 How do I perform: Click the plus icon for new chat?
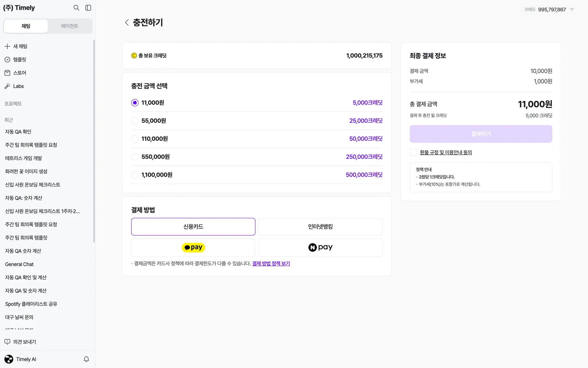coord(7,46)
